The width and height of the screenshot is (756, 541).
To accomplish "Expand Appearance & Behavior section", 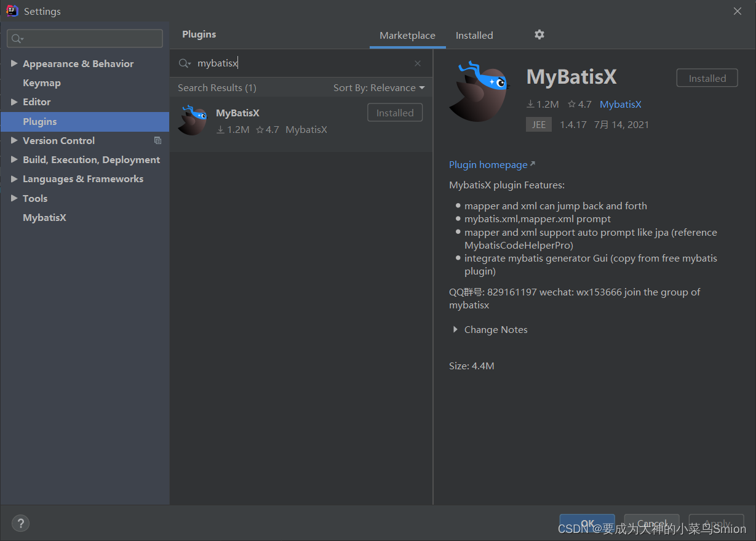I will click(14, 63).
